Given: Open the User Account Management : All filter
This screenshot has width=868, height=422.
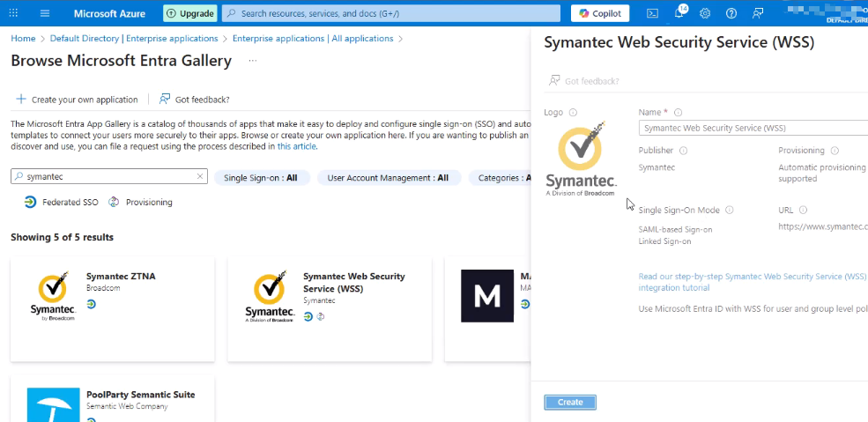Looking at the screenshot, I should click(388, 178).
